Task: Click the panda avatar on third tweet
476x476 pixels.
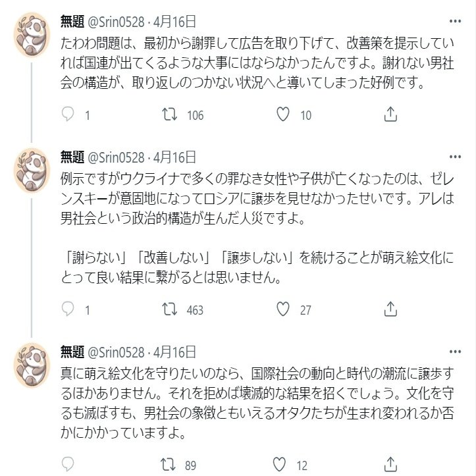Action: point(33,364)
